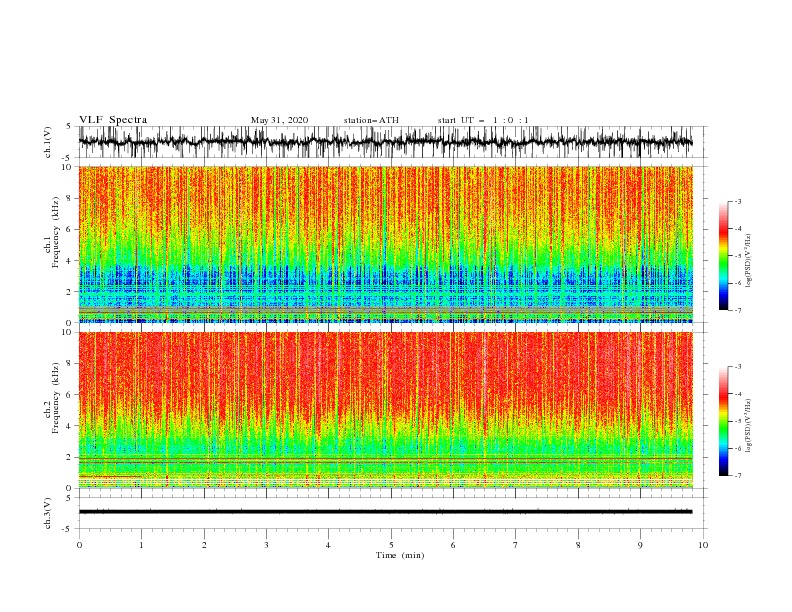Click the ch.2 spectrogram panel
This screenshot has width=792, height=612.
385,410
